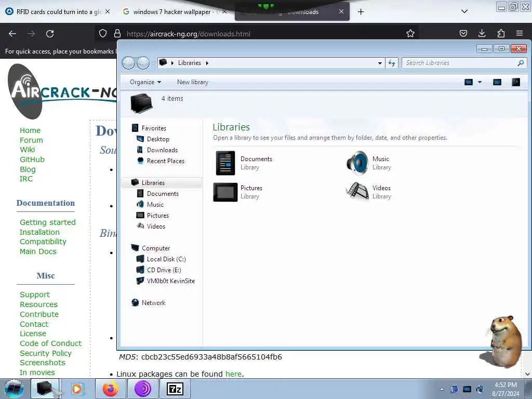532x399 pixels.
Task: Launch Firefox from the taskbar
Action: 111,389
